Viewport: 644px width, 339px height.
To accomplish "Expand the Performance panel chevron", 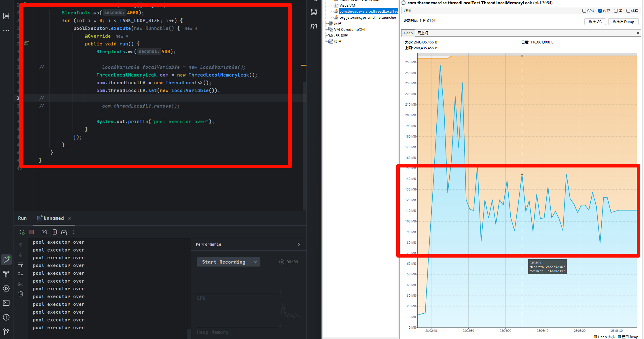I will click(x=299, y=244).
